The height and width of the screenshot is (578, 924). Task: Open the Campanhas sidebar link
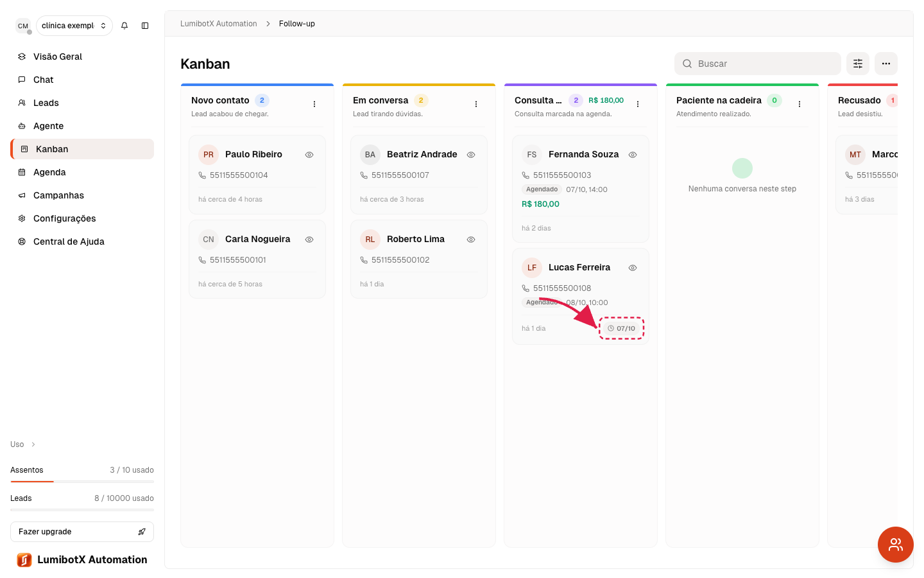click(x=82, y=195)
